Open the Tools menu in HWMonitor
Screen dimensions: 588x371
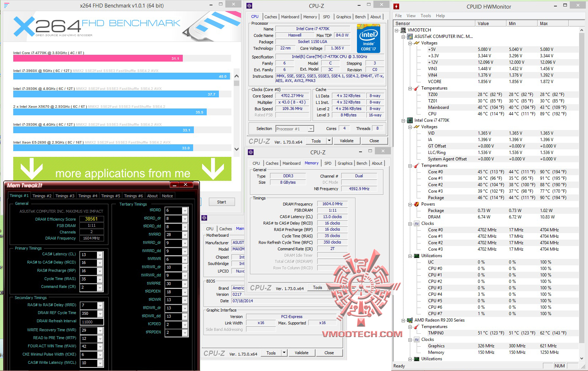click(426, 16)
